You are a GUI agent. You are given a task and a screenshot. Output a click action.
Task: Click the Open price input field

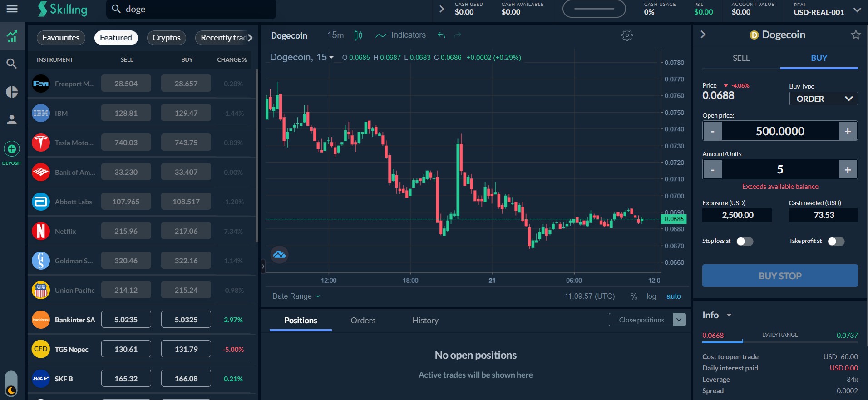(x=779, y=132)
